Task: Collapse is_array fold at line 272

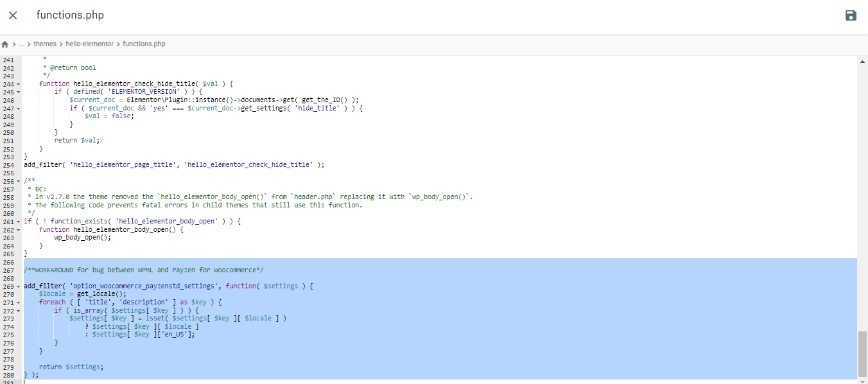Action: 19,310
